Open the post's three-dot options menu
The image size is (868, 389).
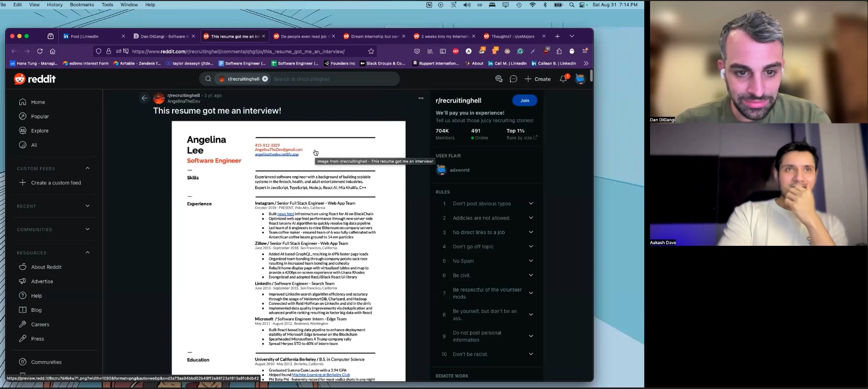click(x=421, y=98)
